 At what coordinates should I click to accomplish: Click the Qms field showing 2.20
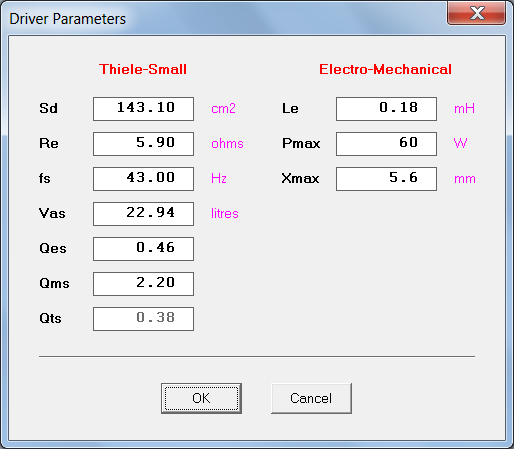(x=143, y=284)
